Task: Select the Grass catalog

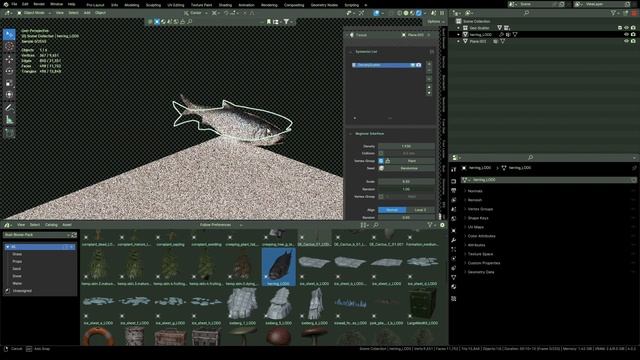Action: click(17, 254)
